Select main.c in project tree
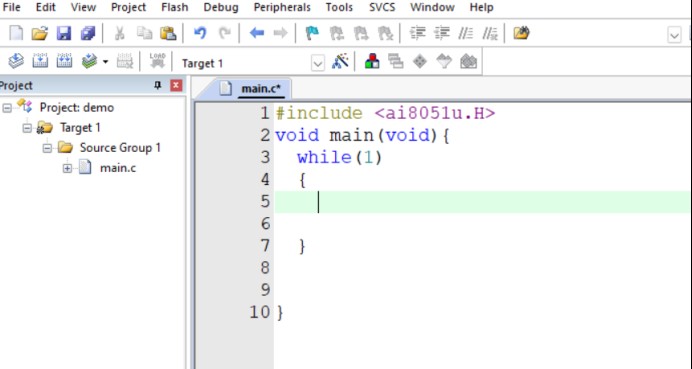 (x=118, y=168)
